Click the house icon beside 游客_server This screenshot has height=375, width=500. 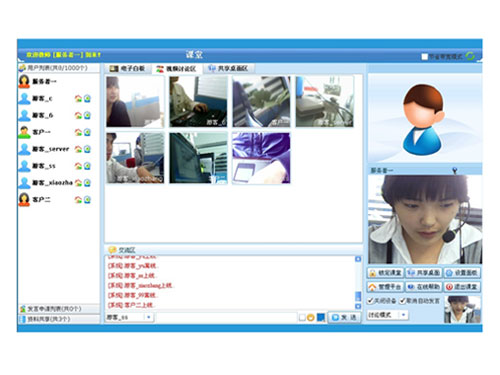[78, 149]
